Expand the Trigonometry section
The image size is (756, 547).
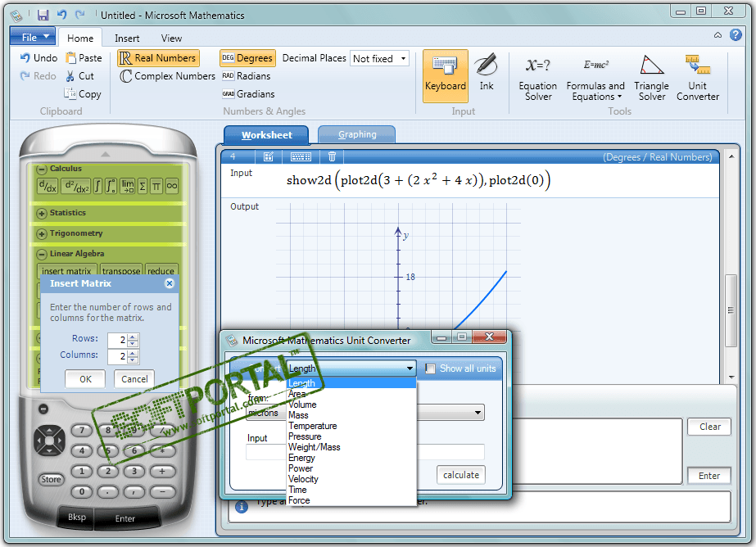pyautogui.click(x=42, y=233)
